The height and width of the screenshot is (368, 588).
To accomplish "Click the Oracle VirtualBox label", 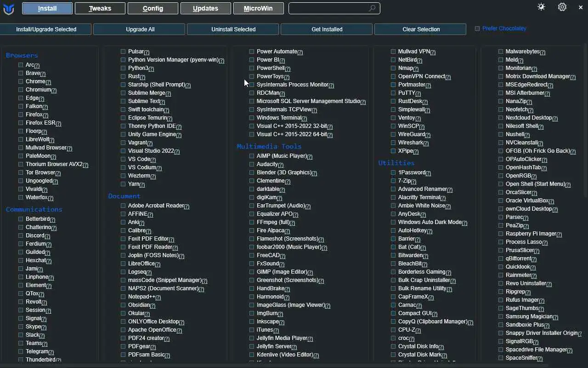I will click(527, 201).
